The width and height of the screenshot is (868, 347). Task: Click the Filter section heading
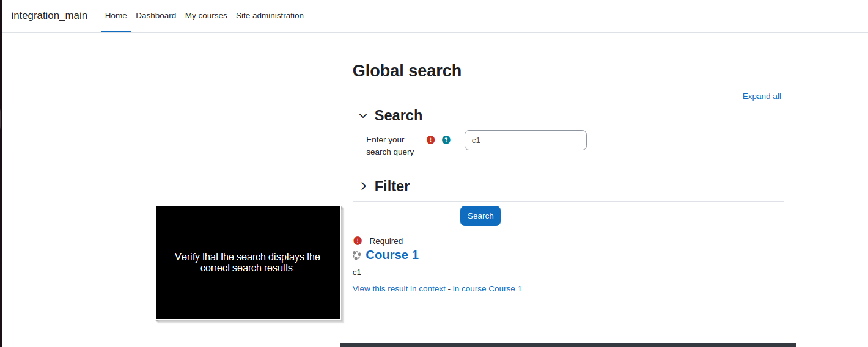(x=392, y=186)
